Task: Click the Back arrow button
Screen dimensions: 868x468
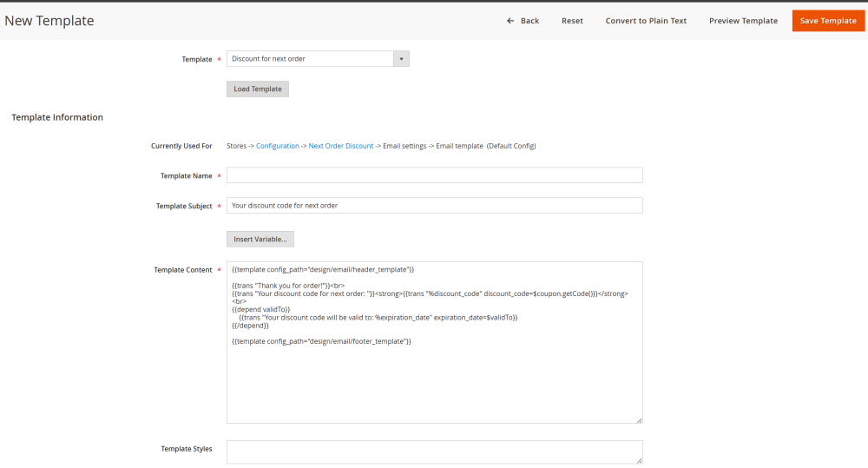Action: pos(523,21)
